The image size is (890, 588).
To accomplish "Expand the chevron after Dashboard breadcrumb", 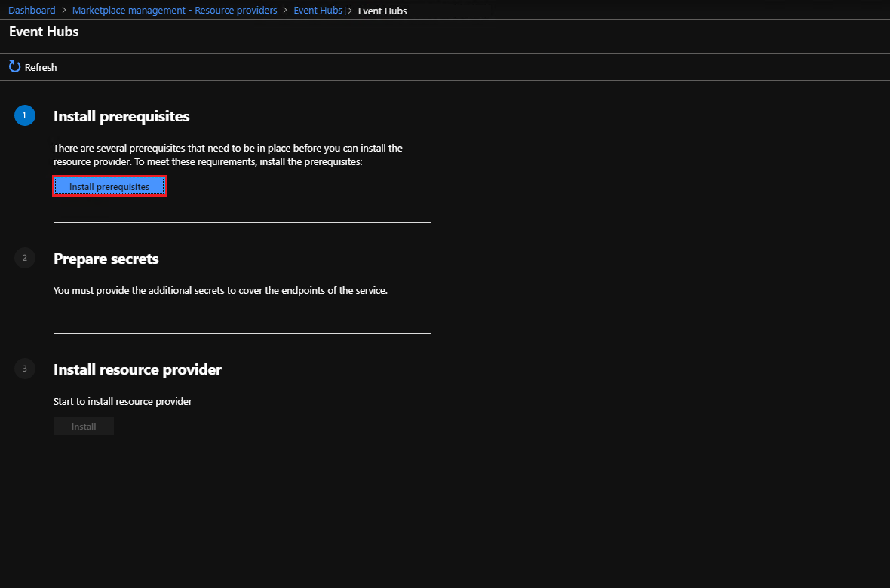I will (65, 10).
